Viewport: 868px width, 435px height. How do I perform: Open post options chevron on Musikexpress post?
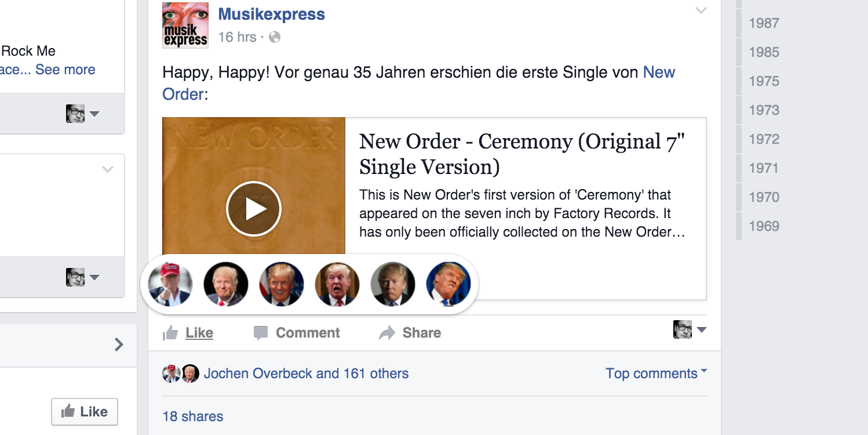coord(701,10)
